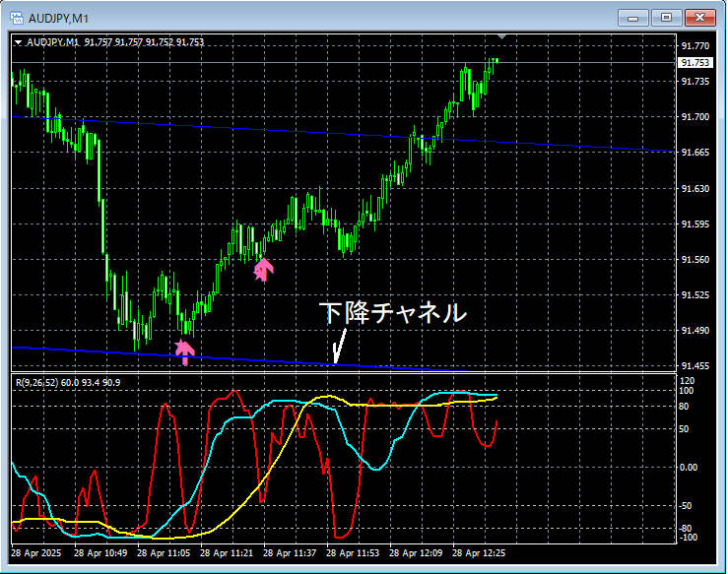
Task: Click the 28 Apr 11:21 time label
Action: point(227,553)
